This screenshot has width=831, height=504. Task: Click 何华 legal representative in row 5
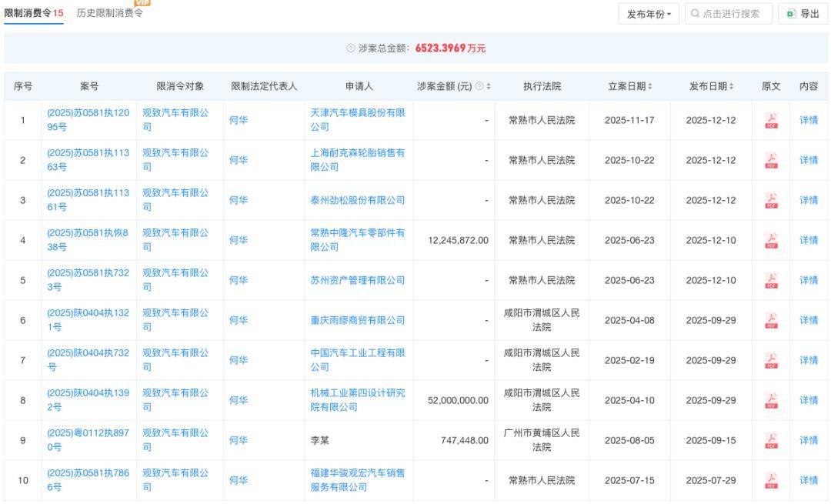(x=239, y=281)
